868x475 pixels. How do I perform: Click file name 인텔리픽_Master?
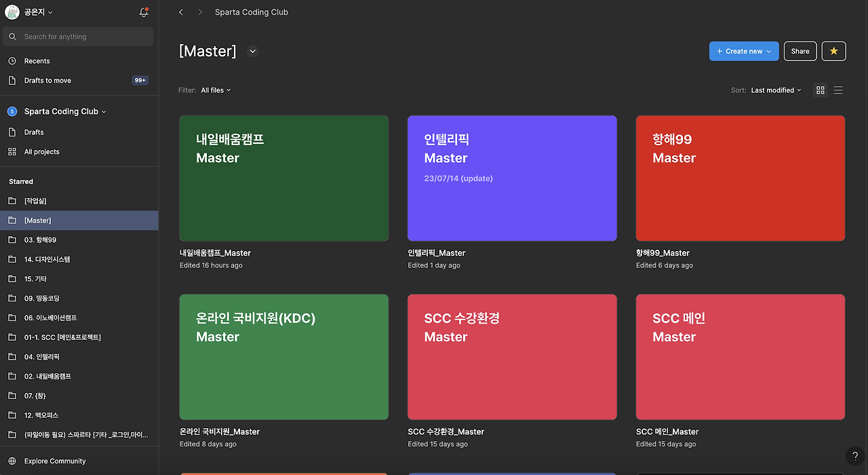[437, 253]
